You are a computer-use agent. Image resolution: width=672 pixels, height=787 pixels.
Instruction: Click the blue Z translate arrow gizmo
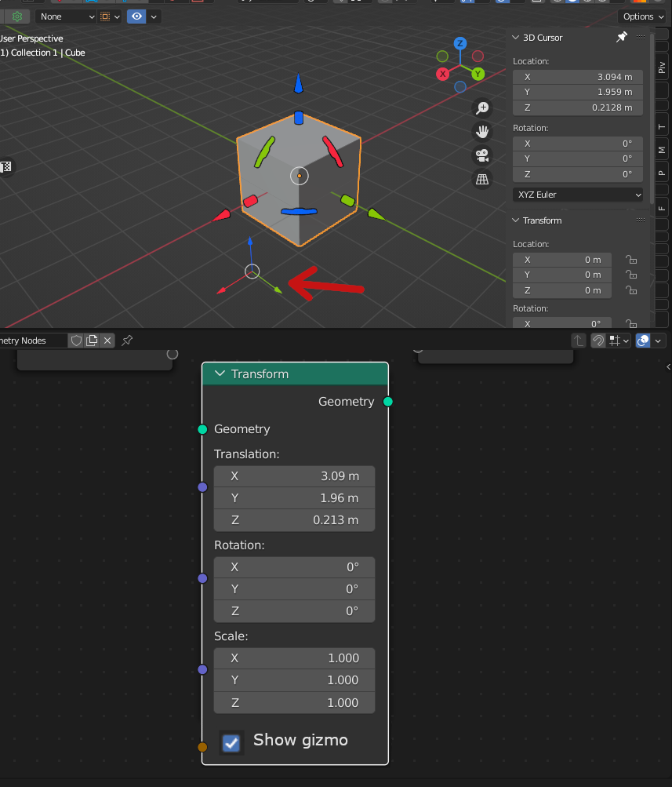tap(299, 83)
